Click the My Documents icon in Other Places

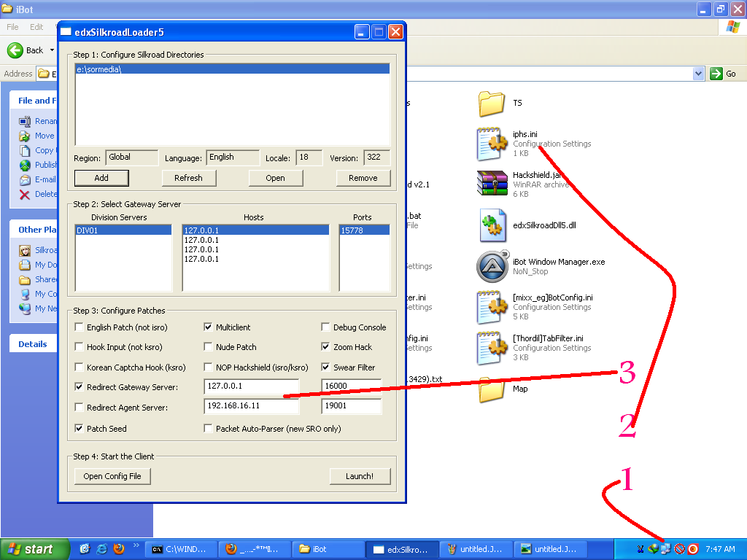(x=25, y=265)
